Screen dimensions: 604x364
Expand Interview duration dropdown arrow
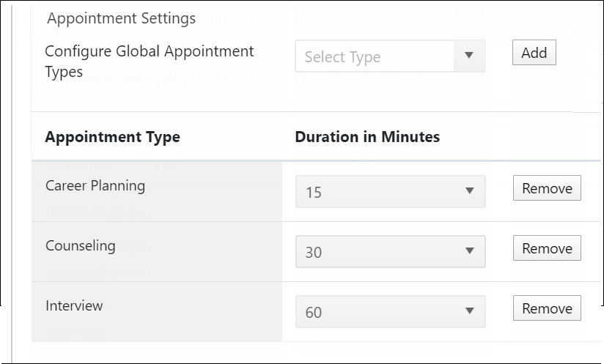[x=469, y=312]
